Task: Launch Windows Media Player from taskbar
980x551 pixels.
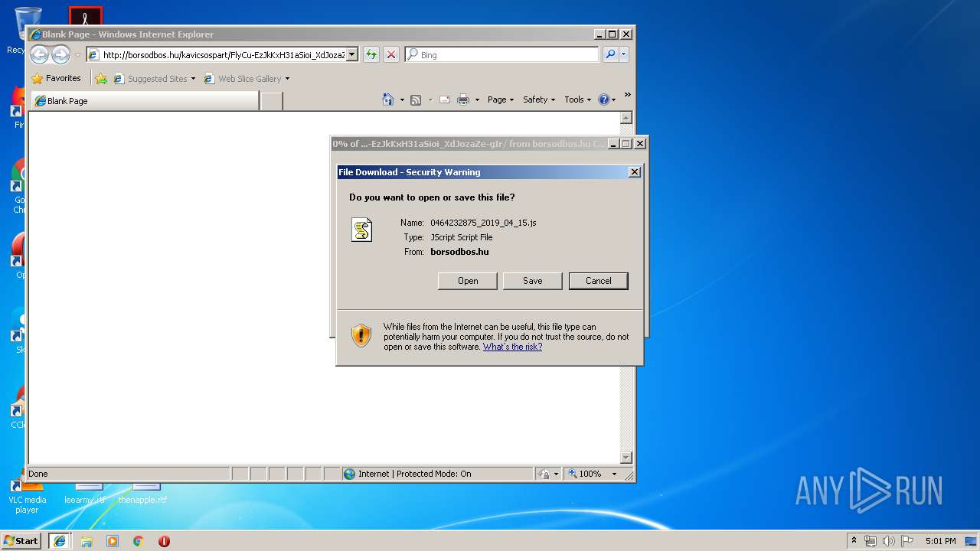Action: (113, 541)
